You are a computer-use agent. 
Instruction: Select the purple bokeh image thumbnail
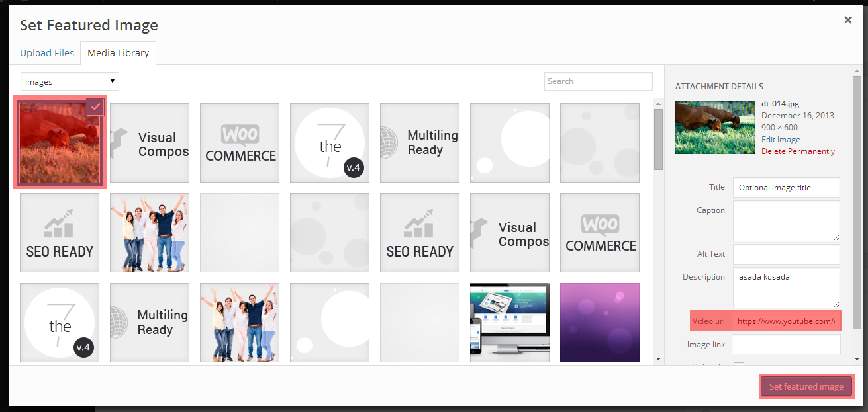(x=600, y=323)
